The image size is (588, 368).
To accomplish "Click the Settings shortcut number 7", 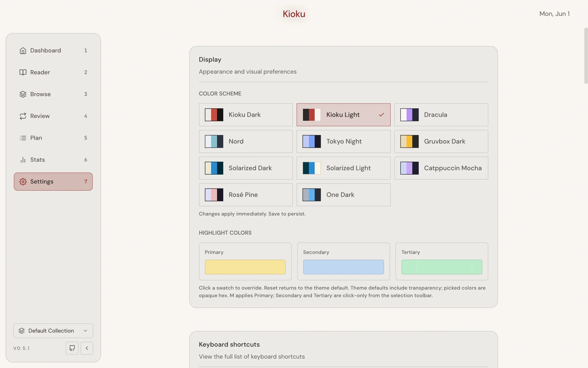I will coord(85,181).
